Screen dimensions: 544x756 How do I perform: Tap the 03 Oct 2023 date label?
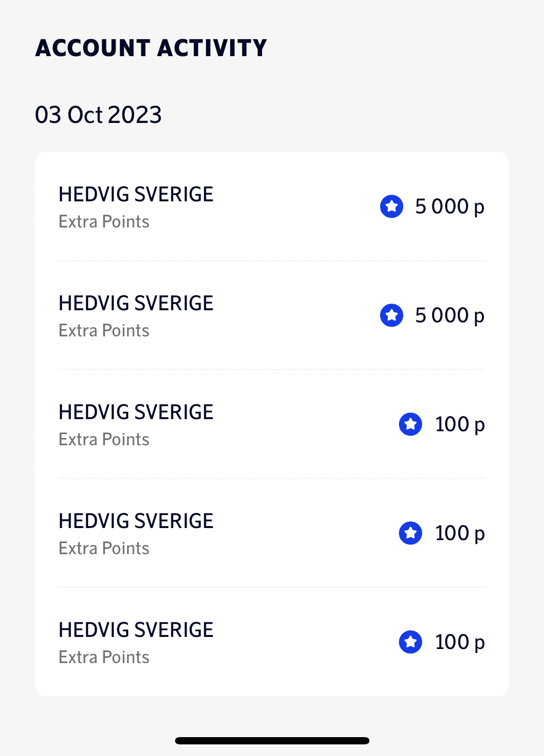click(x=98, y=115)
